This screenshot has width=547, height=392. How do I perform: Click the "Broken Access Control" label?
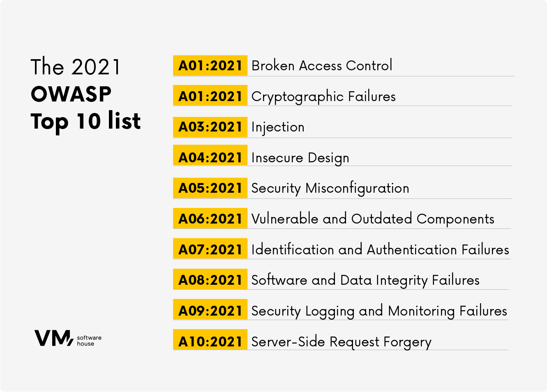tap(322, 66)
